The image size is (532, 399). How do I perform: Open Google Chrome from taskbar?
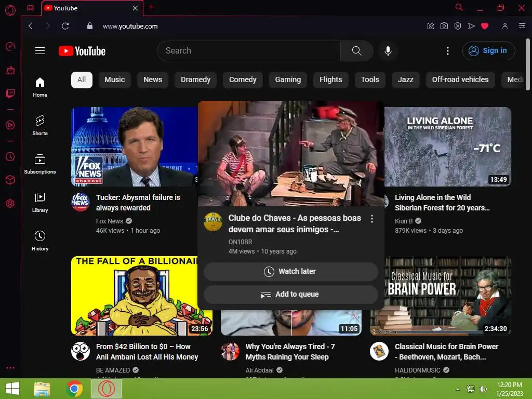click(74, 389)
